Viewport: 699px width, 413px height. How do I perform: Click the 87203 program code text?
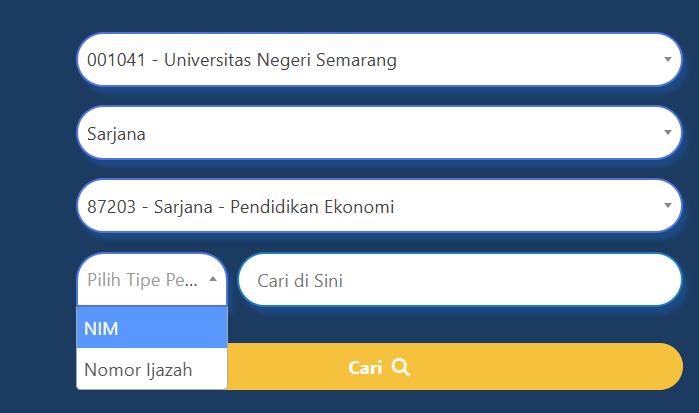click(x=110, y=207)
